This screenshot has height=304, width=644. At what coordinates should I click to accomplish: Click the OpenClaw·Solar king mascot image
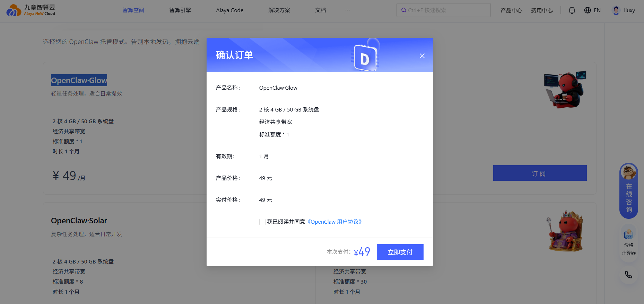[x=566, y=231]
